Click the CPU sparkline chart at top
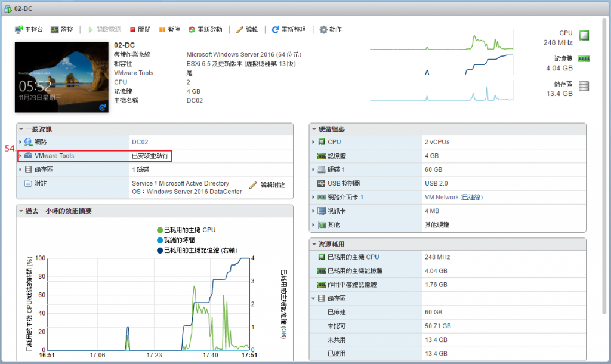The height and width of the screenshot is (364, 611). [442, 41]
